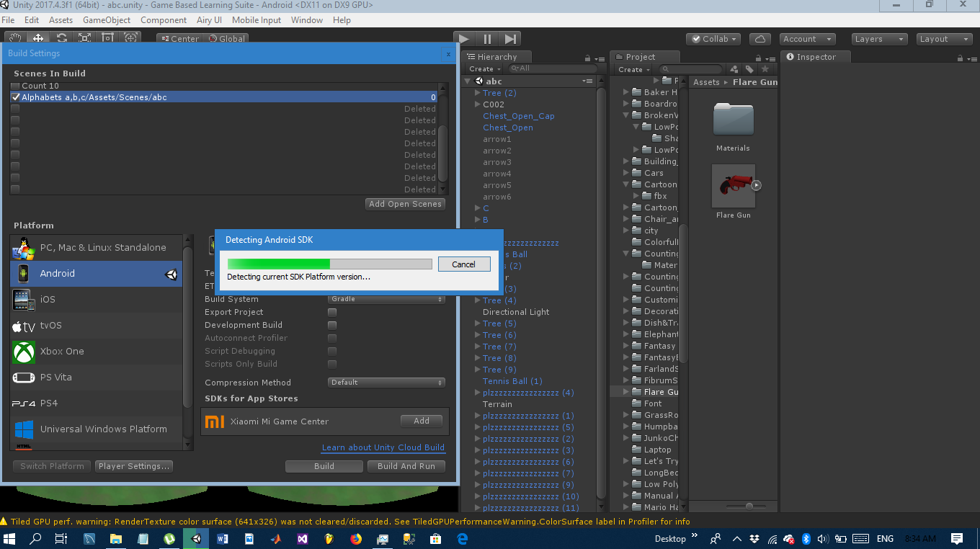Toggle Scripts Only Build checkbox
The width and height of the screenshot is (980, 549).
coord(332,364)
